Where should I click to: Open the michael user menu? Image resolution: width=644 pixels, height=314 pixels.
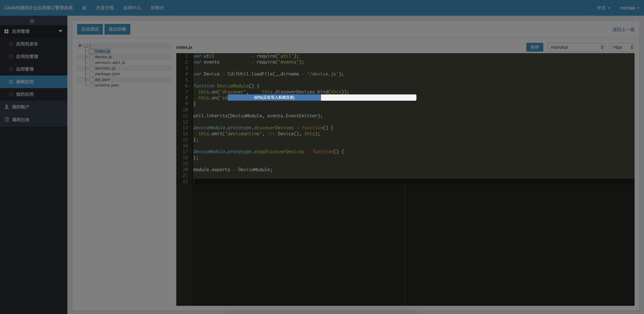[630, 8]
